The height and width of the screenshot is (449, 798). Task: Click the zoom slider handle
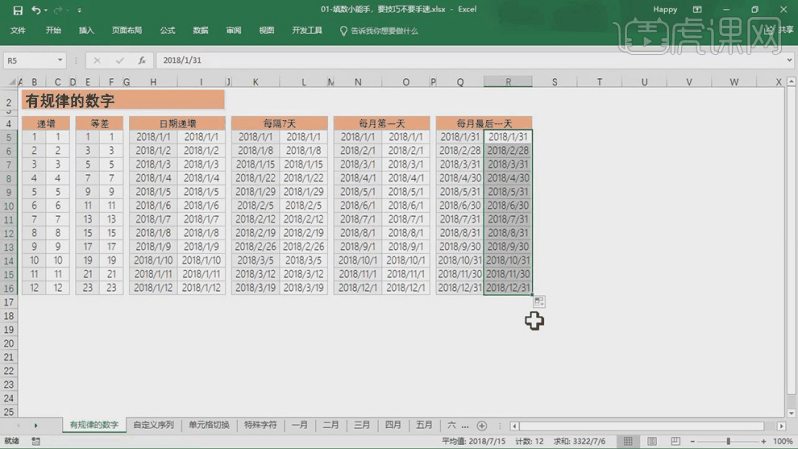pos(728,441)
